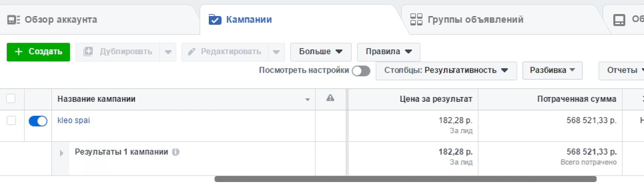Click the Всего потрачено total label

click(x=589, y=162)
